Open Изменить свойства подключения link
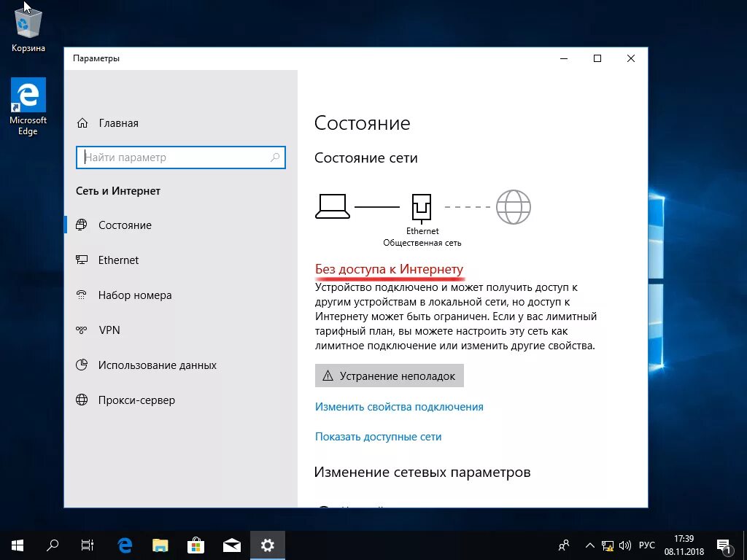 point(399,407)
